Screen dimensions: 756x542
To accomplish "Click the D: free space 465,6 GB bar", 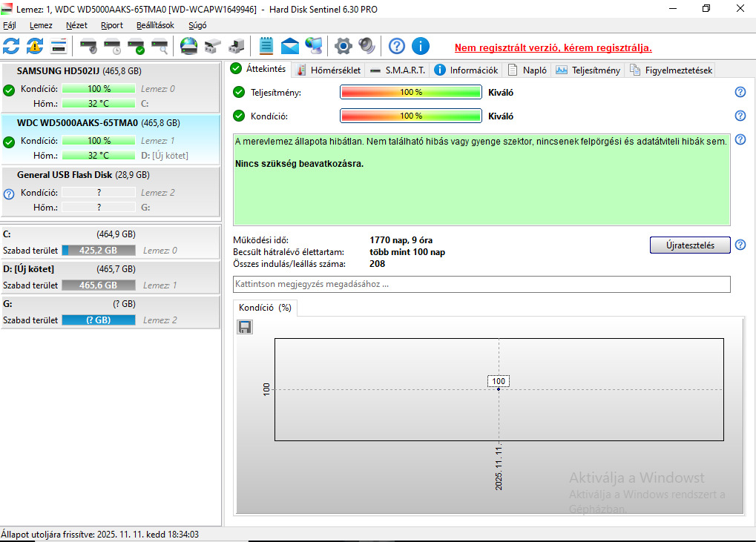I will (x=99, y=285).
